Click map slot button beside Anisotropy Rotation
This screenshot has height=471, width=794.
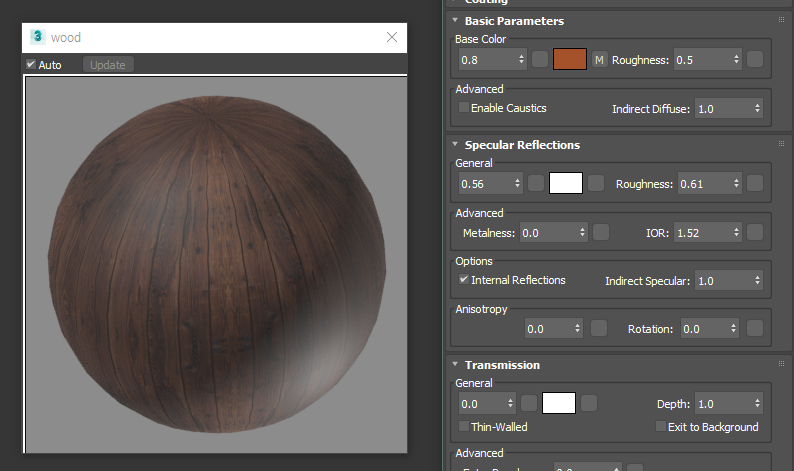pyautogui.click(x=755, y=328)
